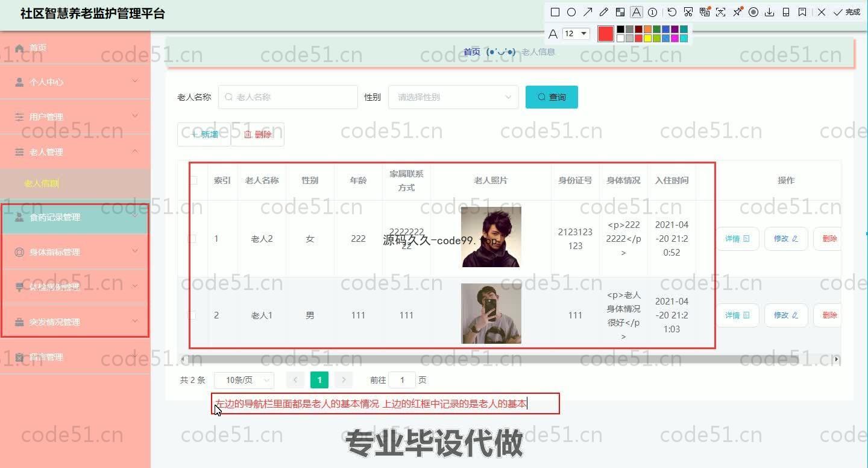Expand the 个人中心 chevron
868x468 pixels.
coord(135,81)
